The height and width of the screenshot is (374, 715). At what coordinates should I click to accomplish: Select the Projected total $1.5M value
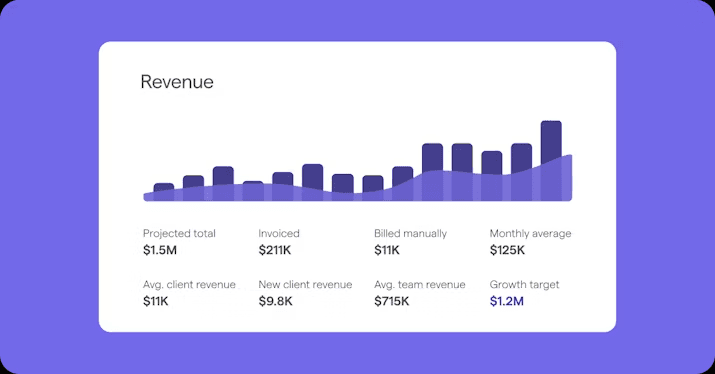[160, 250]
